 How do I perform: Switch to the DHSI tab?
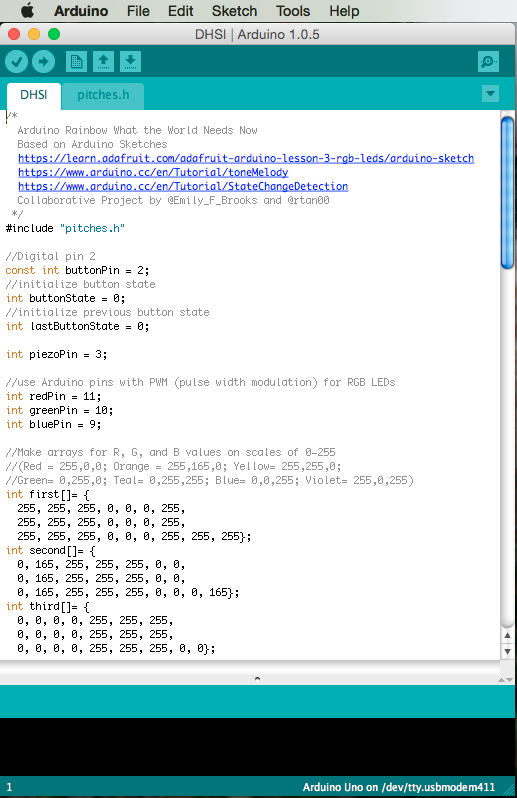pos(34,95)
